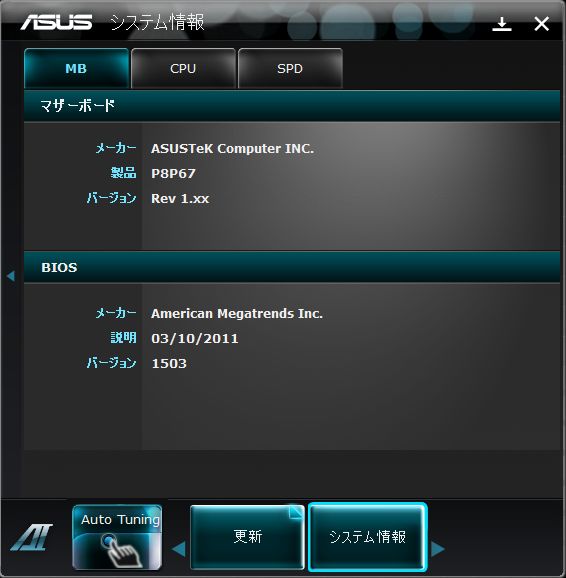Viewport: 566px width, 578px height.
Task: Select the P8P67 product name text
Action: click(173, 173)
